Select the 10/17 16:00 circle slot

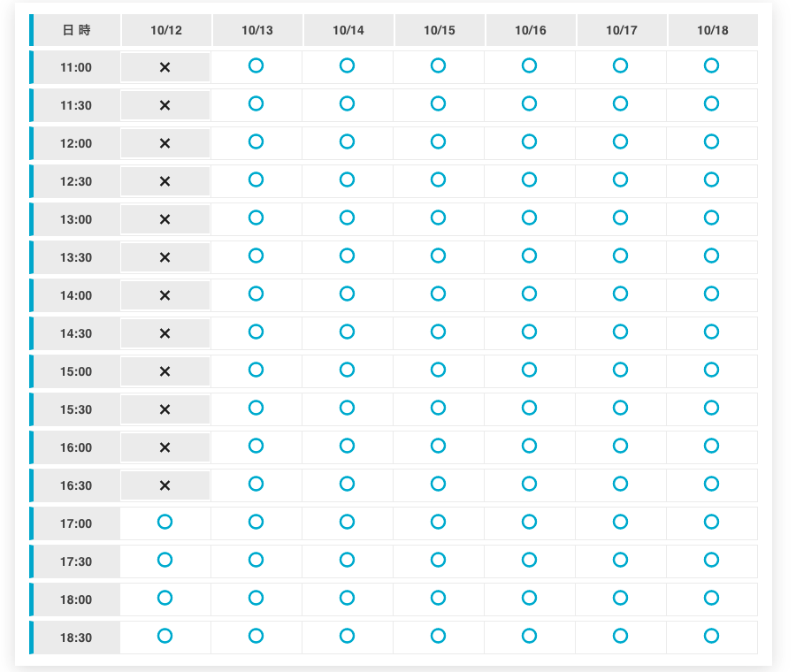[x=620, y=446]
